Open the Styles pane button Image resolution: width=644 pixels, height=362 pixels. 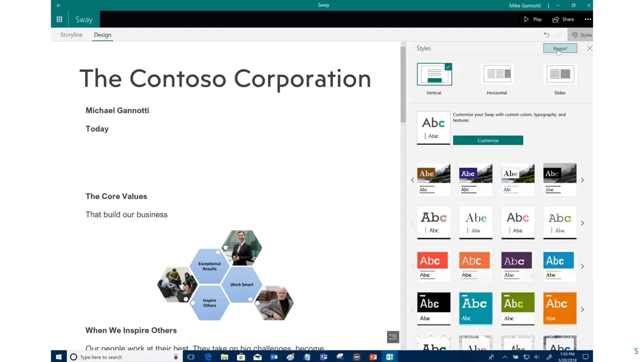(x=582, y=35)
